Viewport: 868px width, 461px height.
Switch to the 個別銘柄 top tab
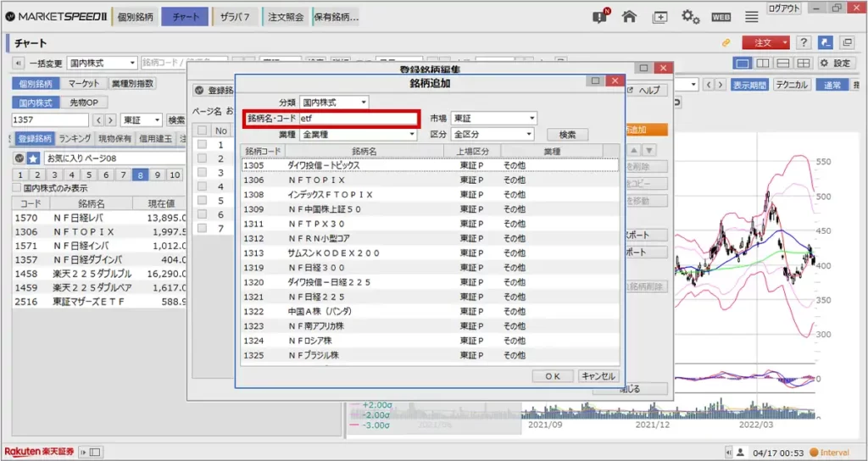(x=136, y=17)
